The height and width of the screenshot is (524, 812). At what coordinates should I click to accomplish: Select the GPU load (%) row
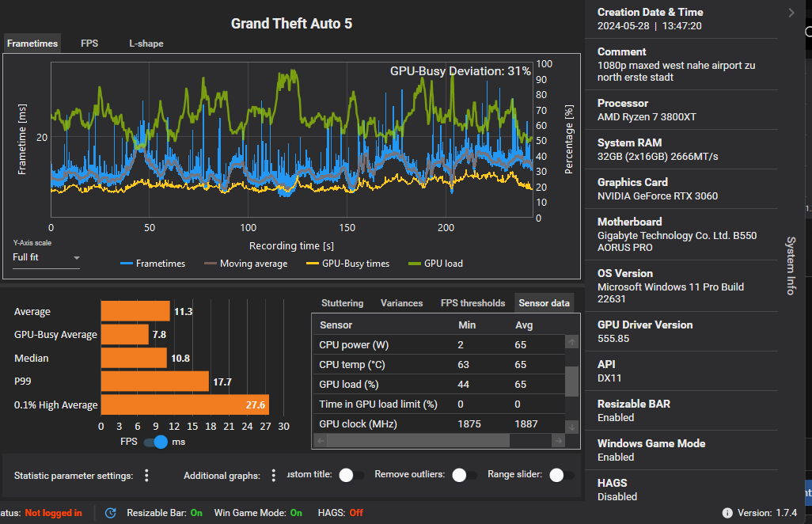pyautogui.click(x=438, y=384)
